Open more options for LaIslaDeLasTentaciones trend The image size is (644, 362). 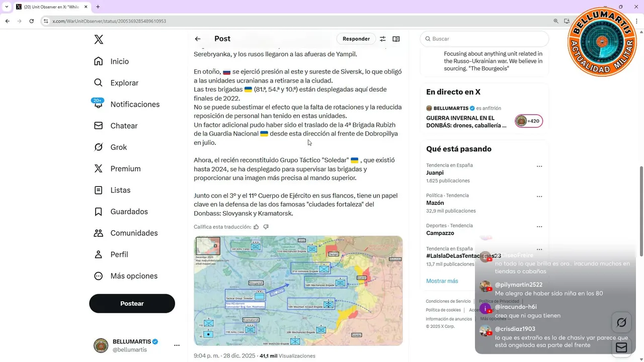pos(539,249)
